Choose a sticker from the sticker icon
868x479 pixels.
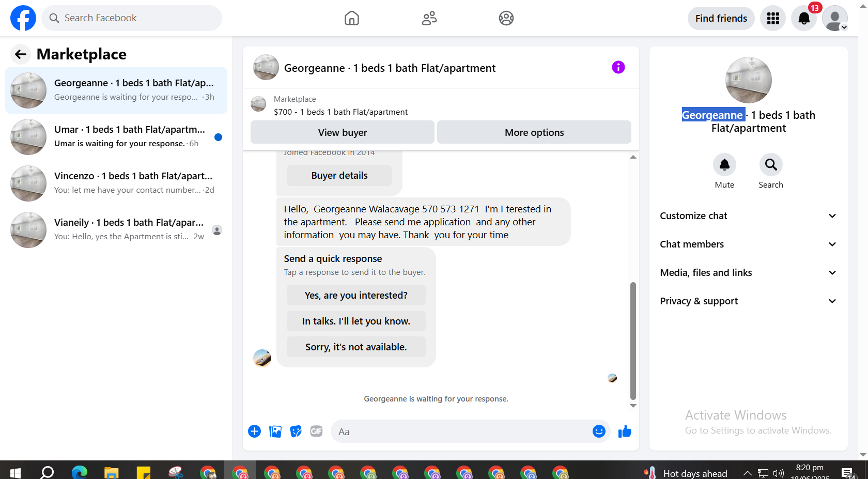296,431
